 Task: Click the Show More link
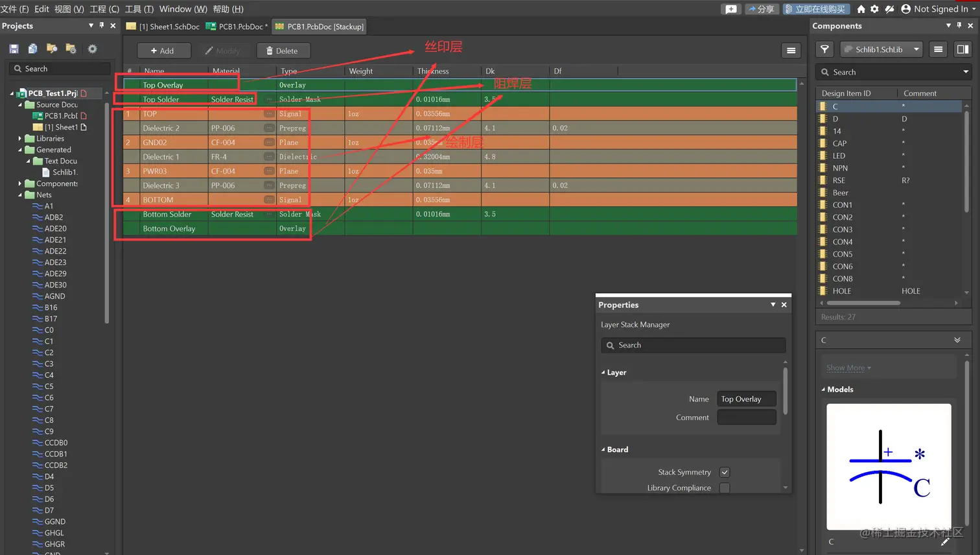coord(848,368)
